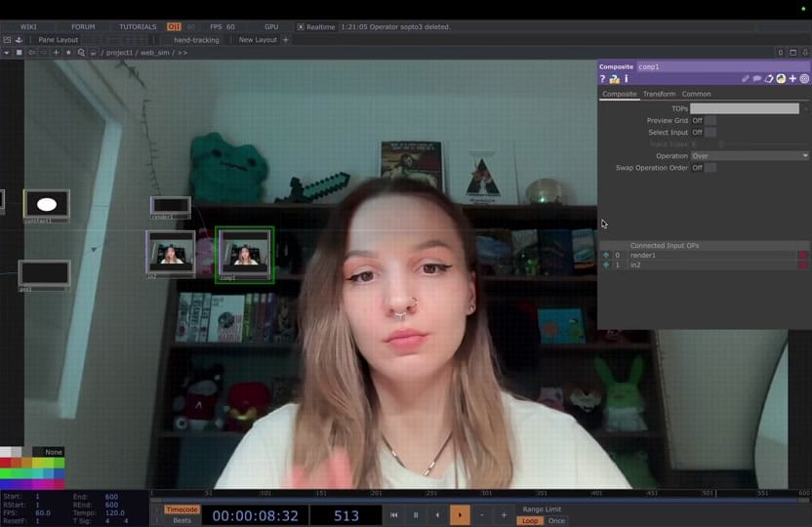This screenshot has width=812, height=527.
Task: Toggle the orange power O|I button
Action: (174, 27)
